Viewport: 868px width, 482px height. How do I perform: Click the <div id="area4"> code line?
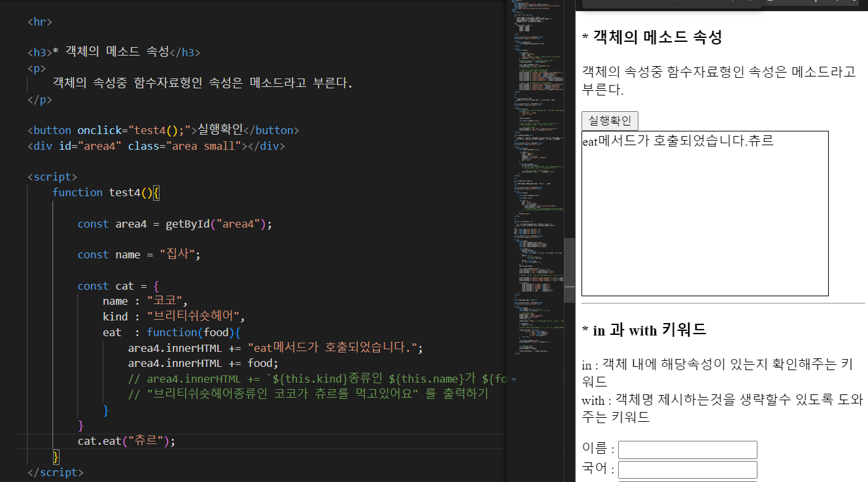pyautogui.click(x=156, y=146)
